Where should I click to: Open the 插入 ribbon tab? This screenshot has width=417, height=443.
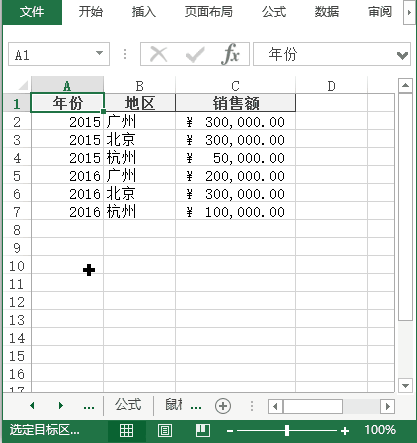(x=144, y=12)
